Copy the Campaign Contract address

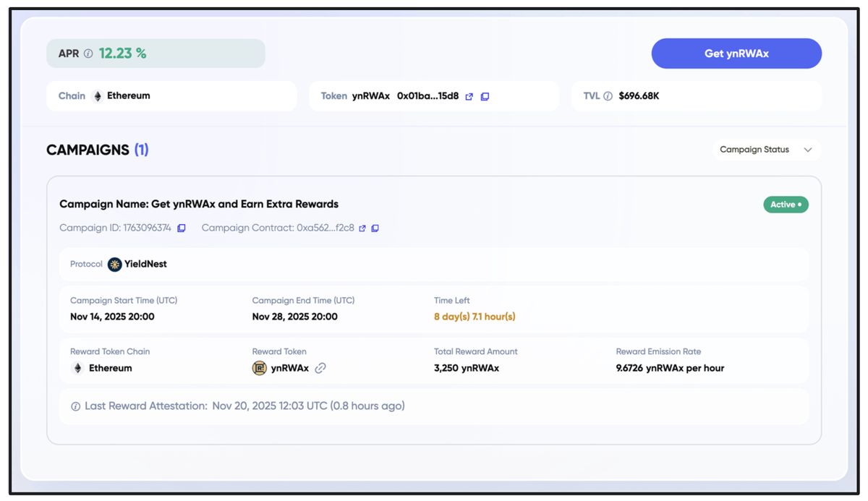click(375, 228)
